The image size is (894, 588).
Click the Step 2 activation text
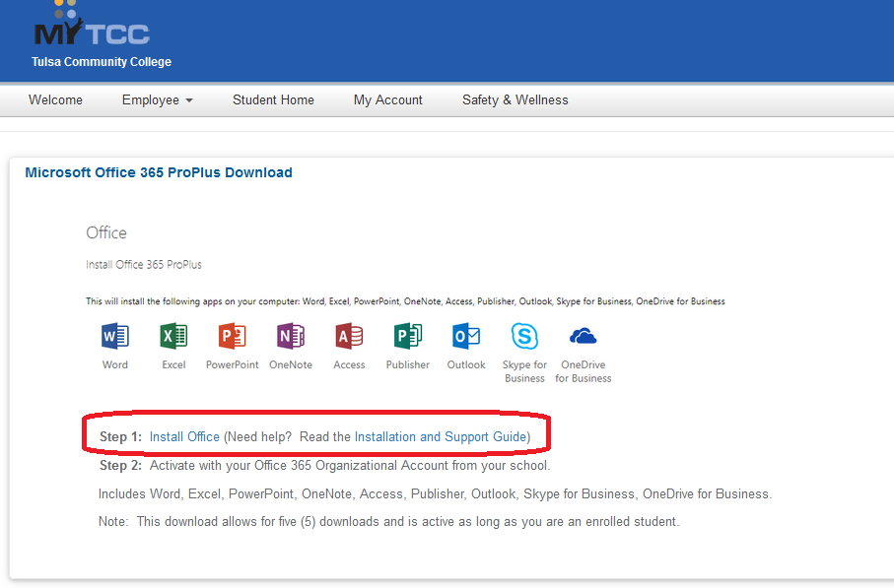tap(324, 466)
